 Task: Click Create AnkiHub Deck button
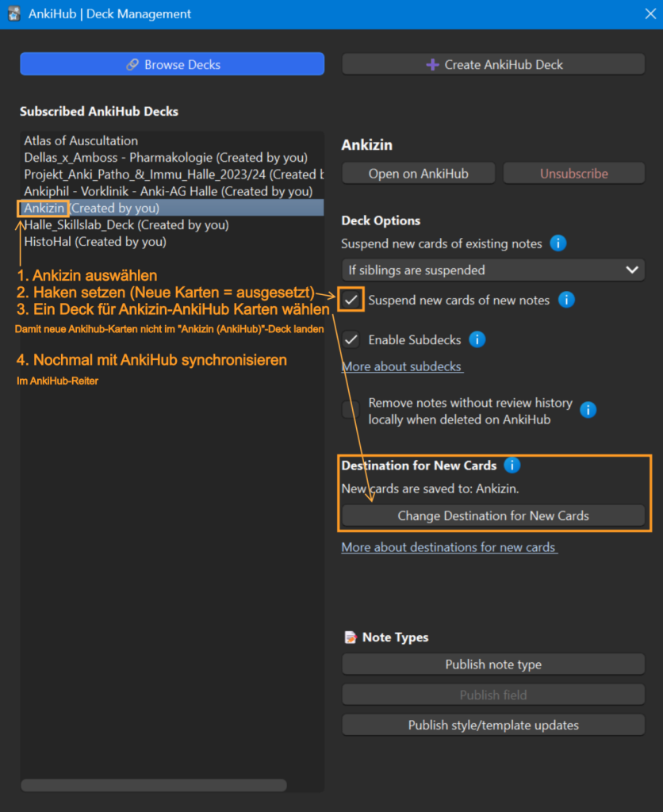[493, 64]
